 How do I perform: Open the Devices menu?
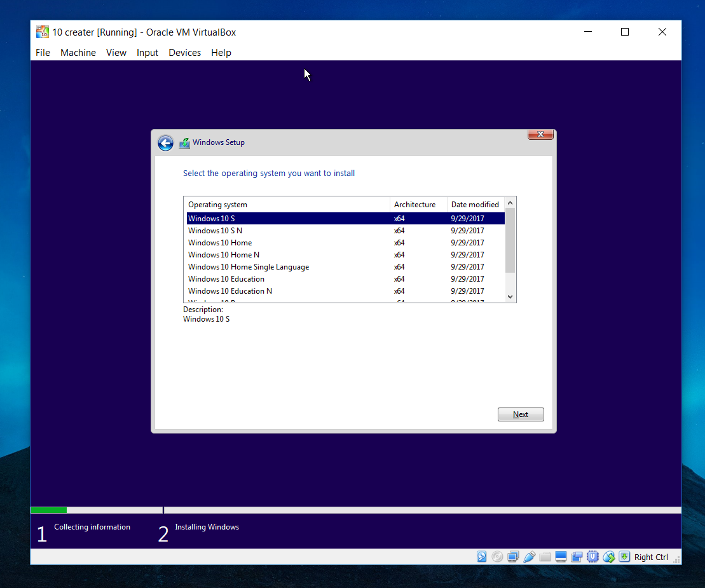coord(185,53)
